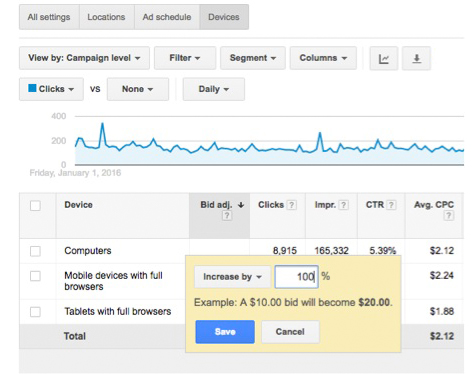
Task: Open the View by: Campaign level dropdown
Action: 84,58
